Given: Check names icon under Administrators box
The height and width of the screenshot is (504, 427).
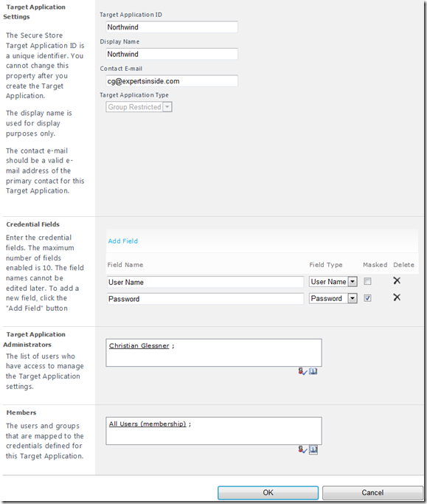Looking at the screenshot, I should [302, 372].
